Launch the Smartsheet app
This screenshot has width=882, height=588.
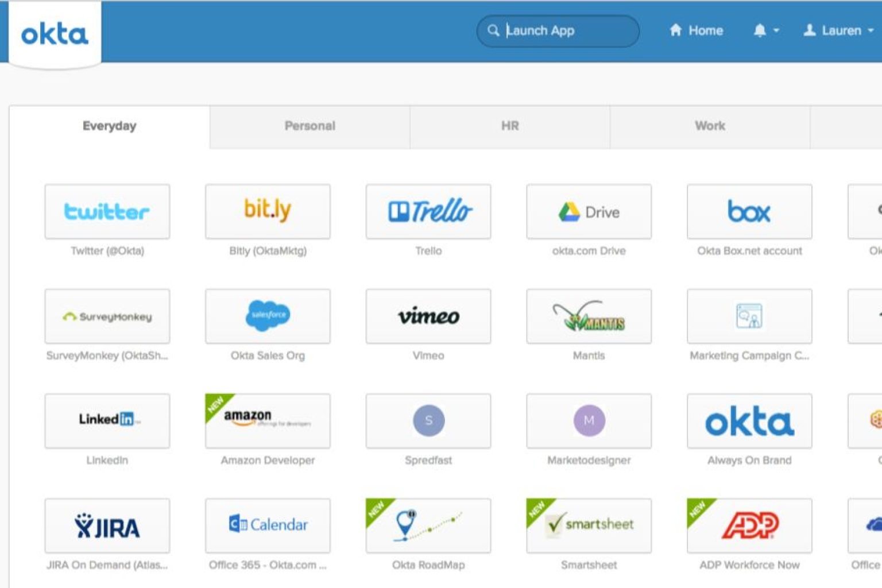pyautogui.click(x=589, y=525)
